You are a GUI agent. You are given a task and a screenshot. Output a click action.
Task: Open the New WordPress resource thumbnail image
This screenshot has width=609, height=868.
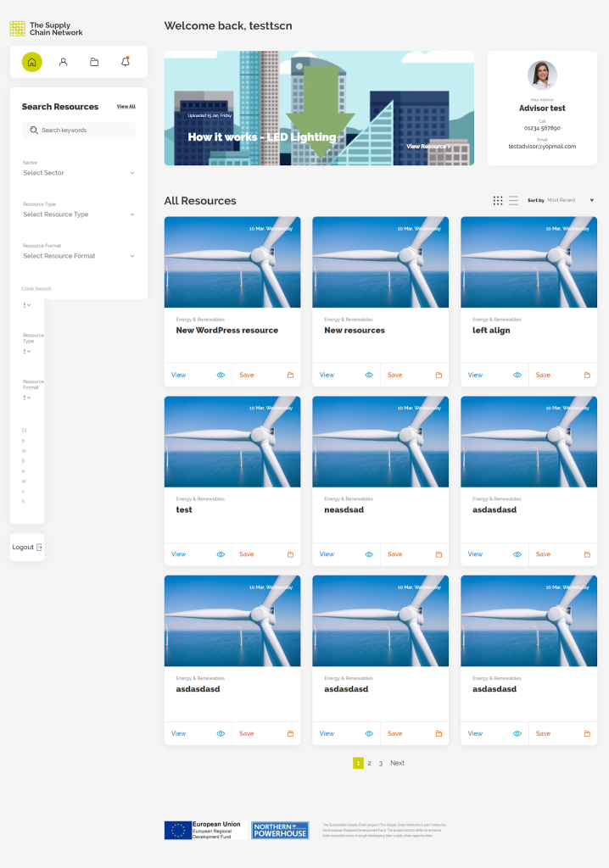click(x=232, y=262)
